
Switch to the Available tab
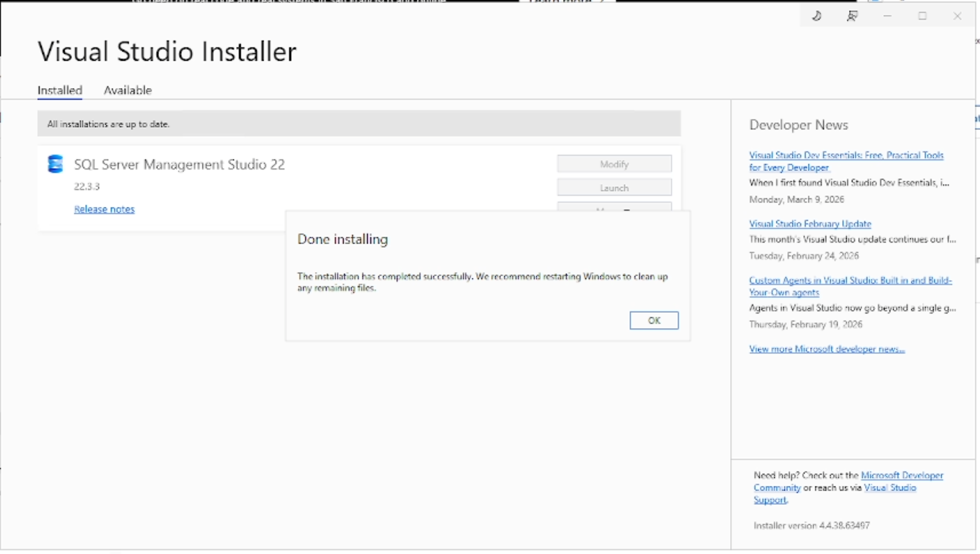[127, 90]
